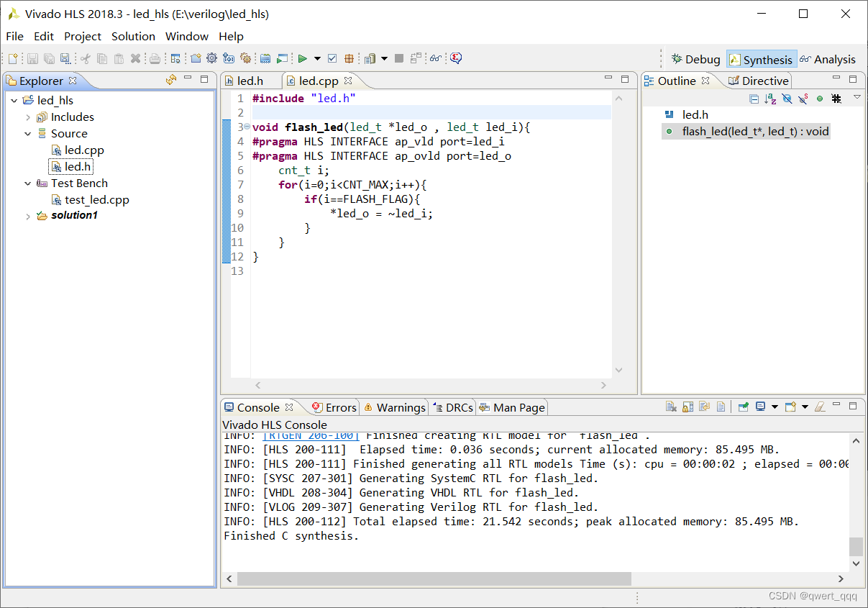Open the Errors tab
Image resolution: width=868 pixels, height=608 pixels.
coord(334,407)
